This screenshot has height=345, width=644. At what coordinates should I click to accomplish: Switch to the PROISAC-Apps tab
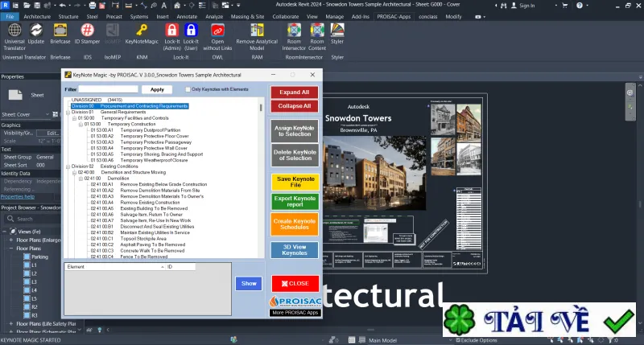click(x=394, y=16)
